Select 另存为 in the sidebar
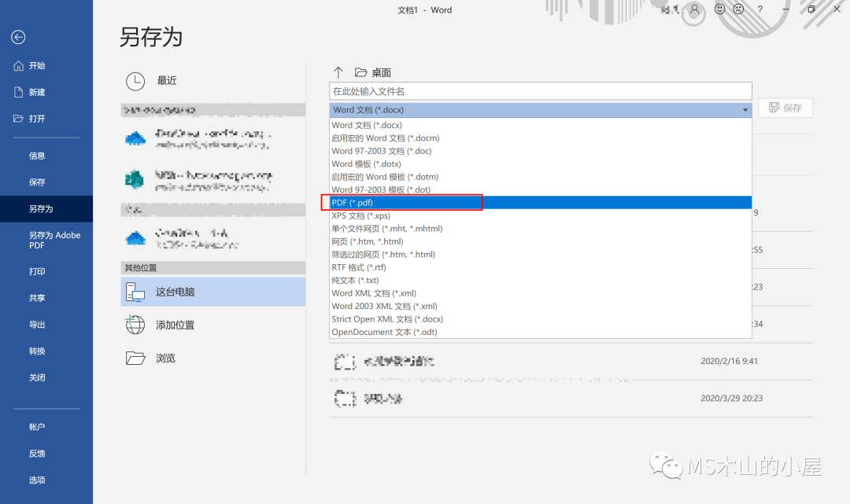This screenshot has height=504, width=850. coord(46,209)
